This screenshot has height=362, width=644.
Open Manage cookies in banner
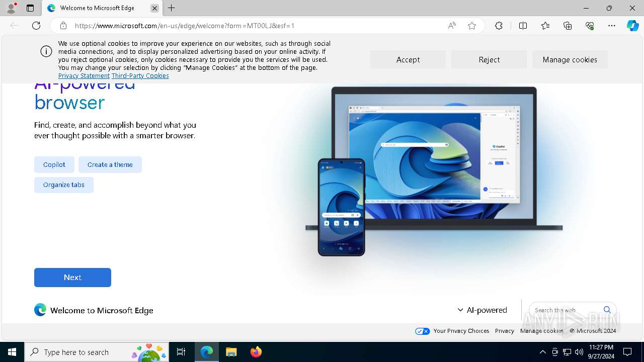[570, 59]
